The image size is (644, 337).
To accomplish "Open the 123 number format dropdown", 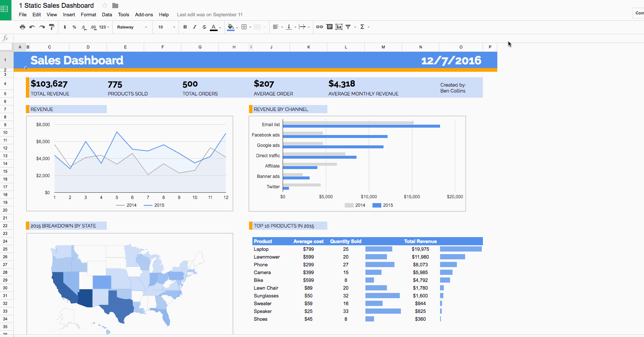I will 104,27.
